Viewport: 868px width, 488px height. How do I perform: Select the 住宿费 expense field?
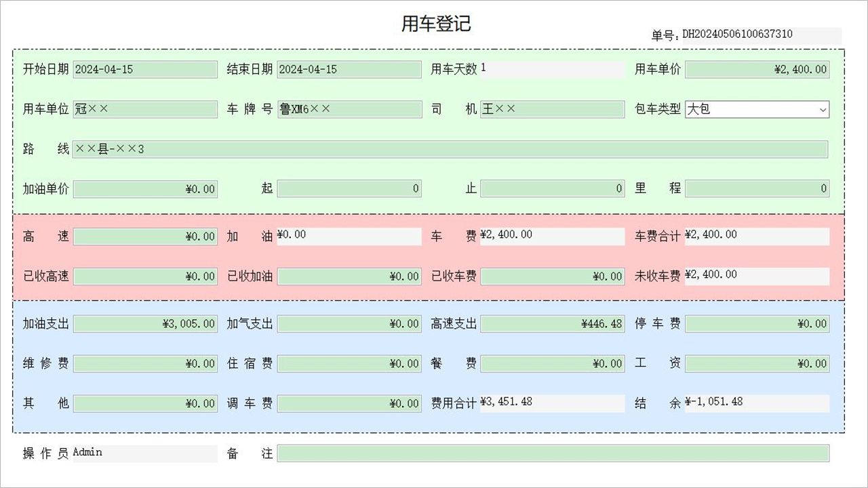click(x=349, y=364)
